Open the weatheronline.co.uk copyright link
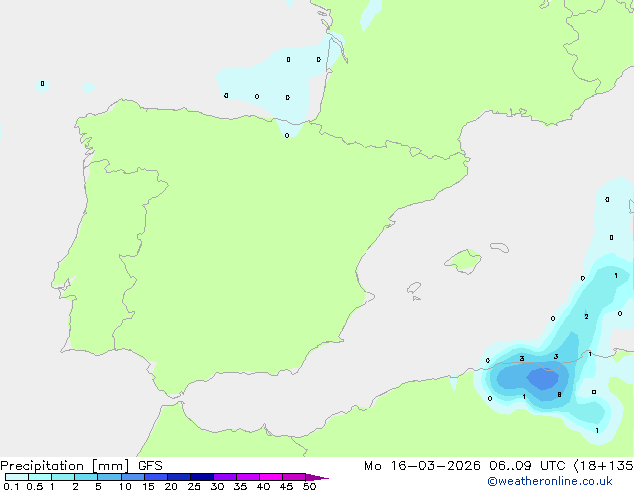 point(550,481)
